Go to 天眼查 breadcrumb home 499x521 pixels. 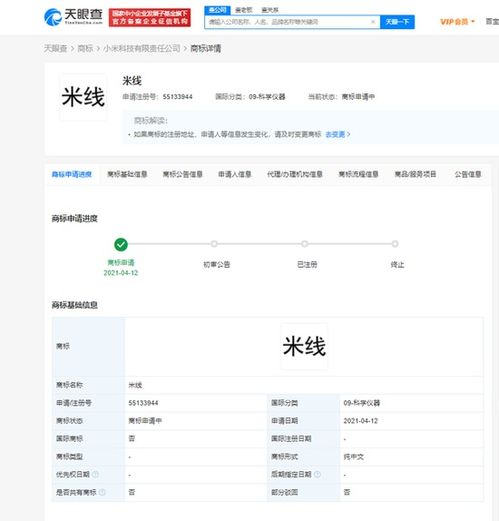coord(55,49)
